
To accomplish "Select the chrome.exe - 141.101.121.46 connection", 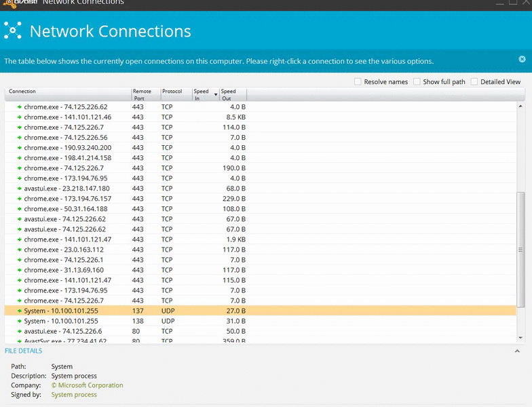I will click(261, 117).
